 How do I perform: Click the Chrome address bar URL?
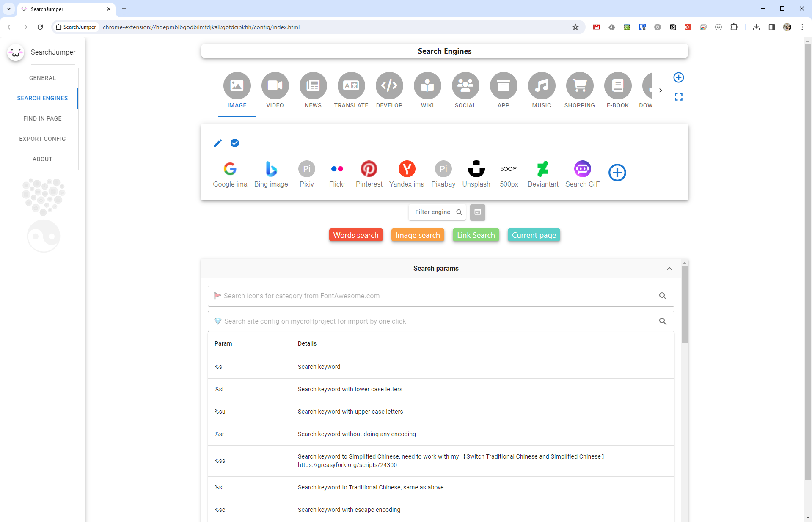pyautogui.click(x=201, y=27)
